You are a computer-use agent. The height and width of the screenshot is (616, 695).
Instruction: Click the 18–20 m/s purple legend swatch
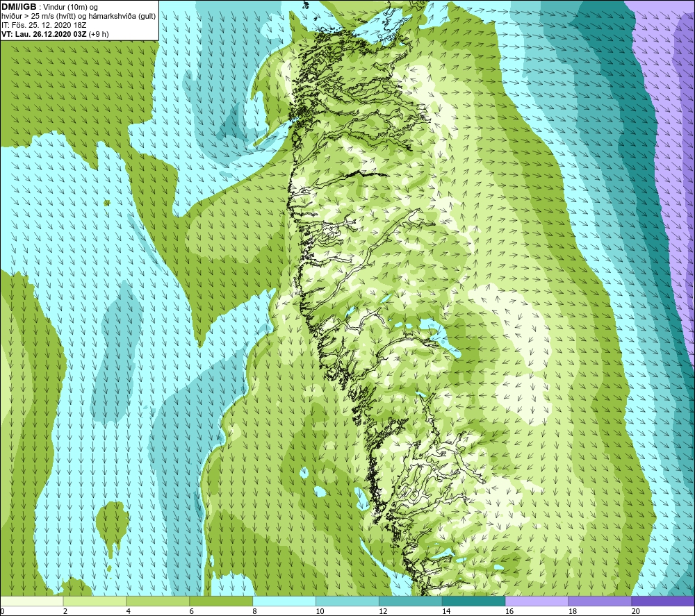600,601
